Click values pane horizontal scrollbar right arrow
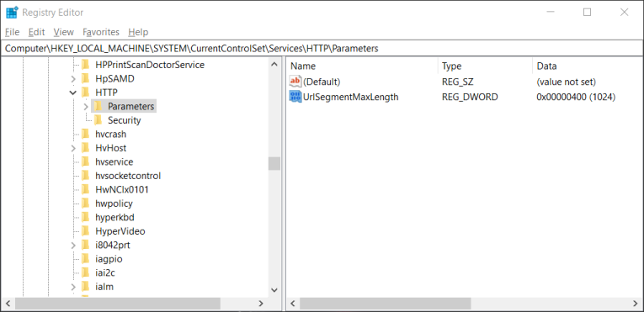Viewport: 644px width, 312px height. [635, 304]
